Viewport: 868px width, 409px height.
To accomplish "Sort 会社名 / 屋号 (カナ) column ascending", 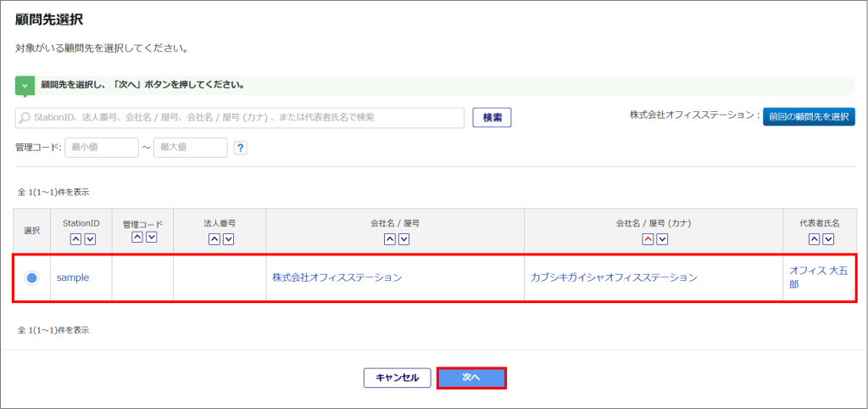I will click(x=647, y=239).
